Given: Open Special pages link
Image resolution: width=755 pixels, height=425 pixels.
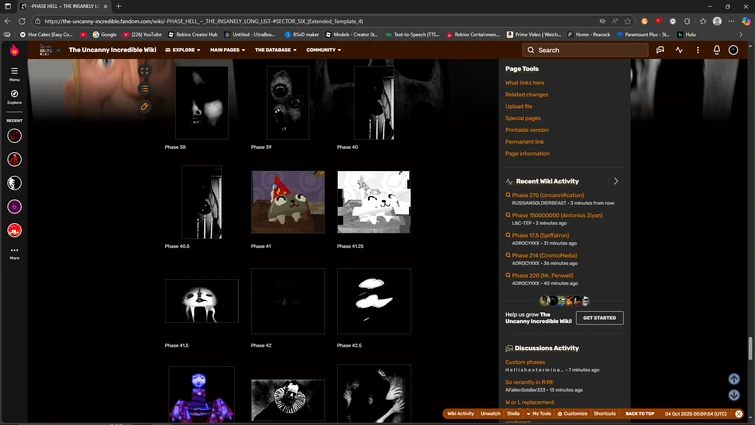Looking at the screenshot, I should click(523, 118).
